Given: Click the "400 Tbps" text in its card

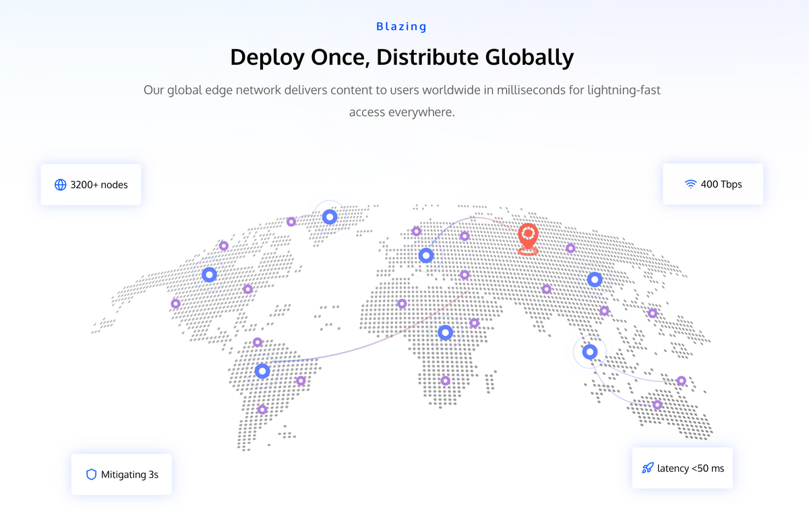Looking at the screenshot, I should click(x=721, y=184).
